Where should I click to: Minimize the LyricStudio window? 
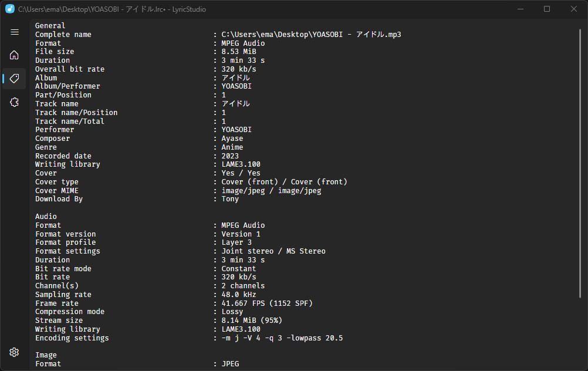tap(520, 9)
